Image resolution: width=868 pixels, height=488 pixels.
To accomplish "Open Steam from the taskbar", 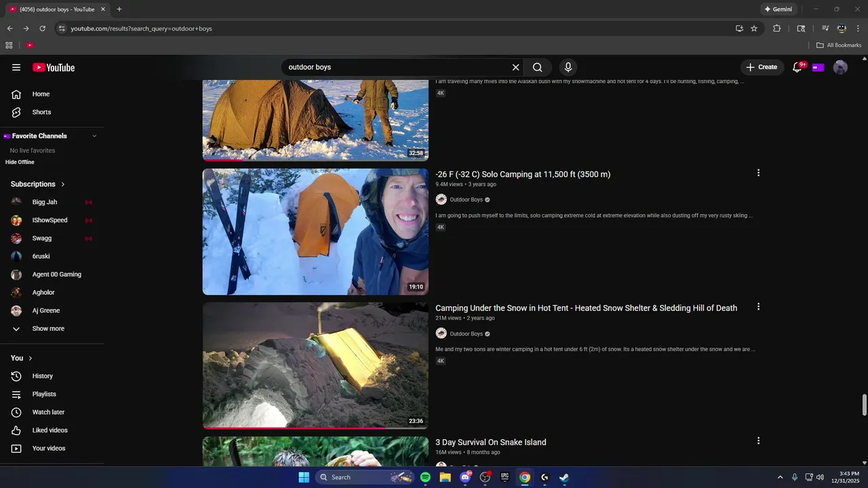I will click(x=564, y=477).
